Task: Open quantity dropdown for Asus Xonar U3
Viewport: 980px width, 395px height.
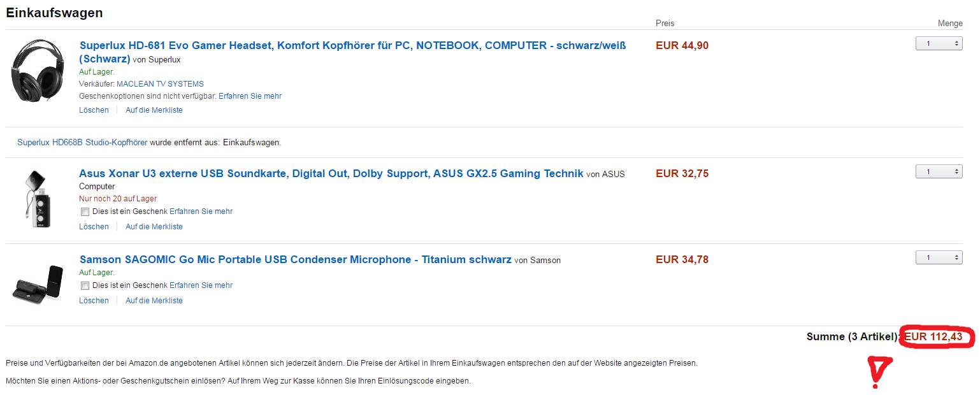Action: pyautogui.click(x=939, y=171)
